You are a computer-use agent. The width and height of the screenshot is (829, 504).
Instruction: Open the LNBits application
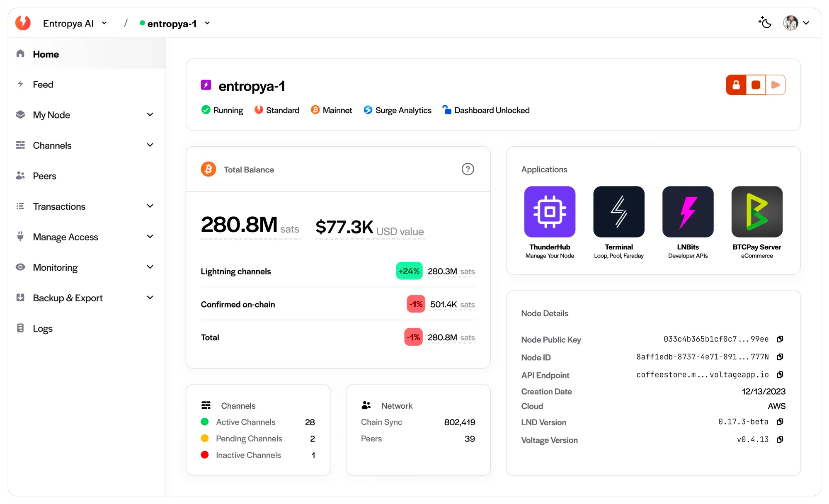click(688, 212)
